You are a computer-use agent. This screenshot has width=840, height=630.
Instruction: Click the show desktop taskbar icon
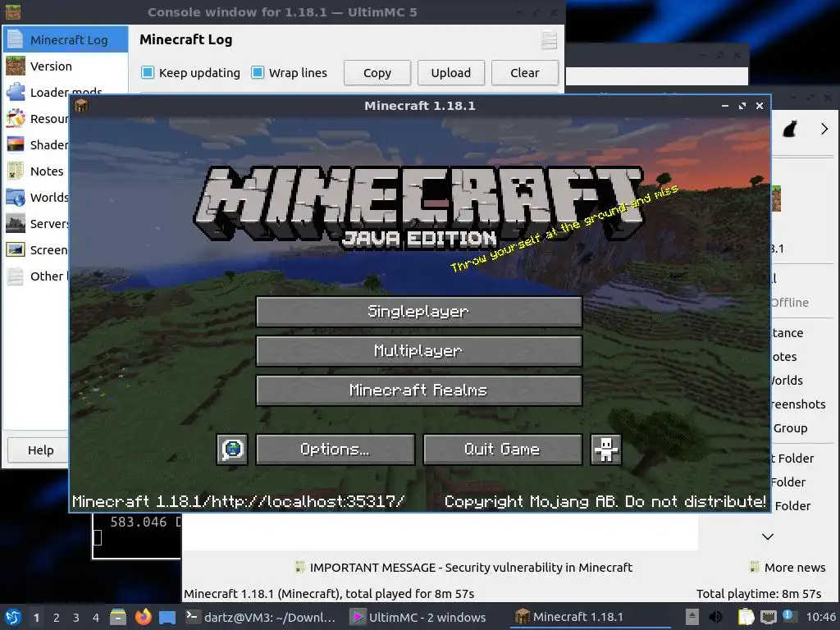click(167, 617)
